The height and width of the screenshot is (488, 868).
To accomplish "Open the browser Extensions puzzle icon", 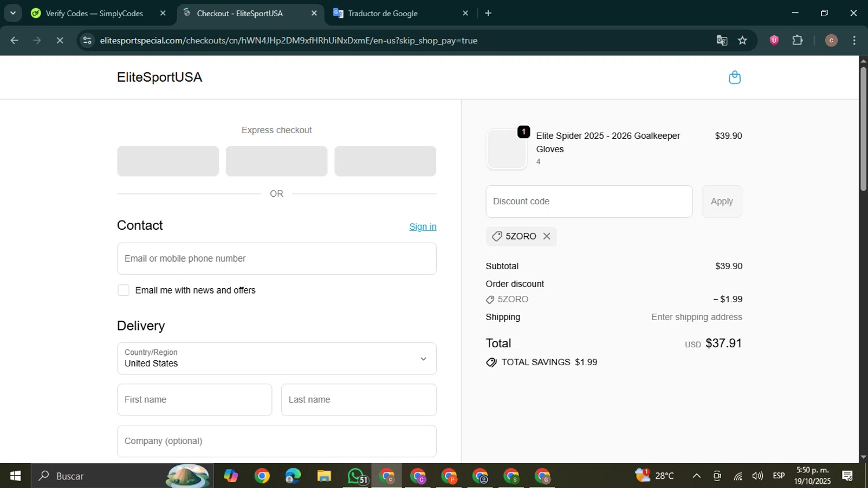I will coord(797,41).
